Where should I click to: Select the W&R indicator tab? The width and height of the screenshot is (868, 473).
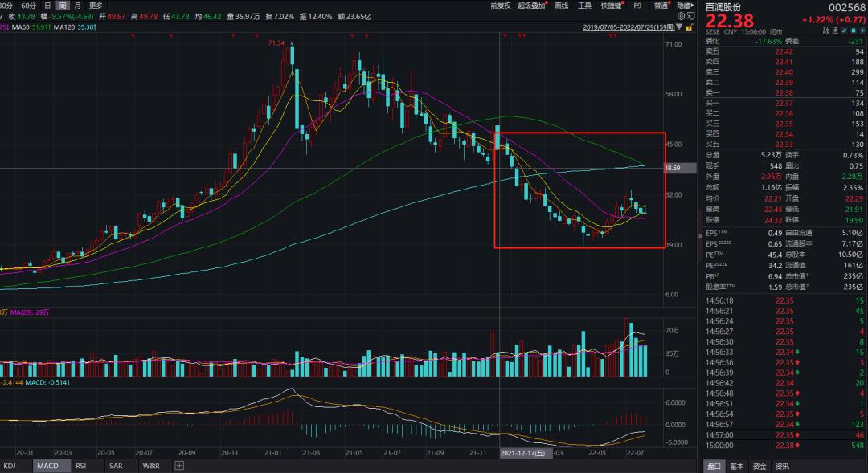(151, 466)
